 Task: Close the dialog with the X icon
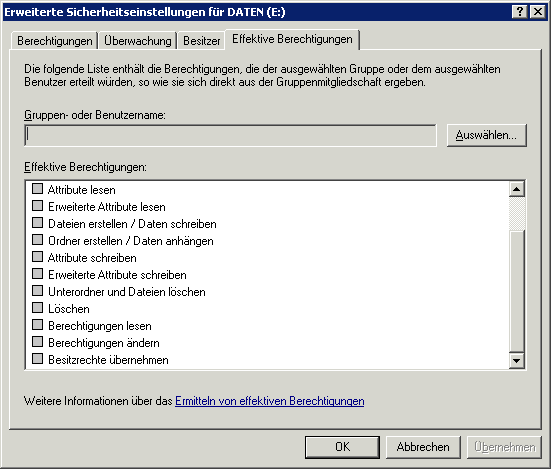click(x=538, y=12)
